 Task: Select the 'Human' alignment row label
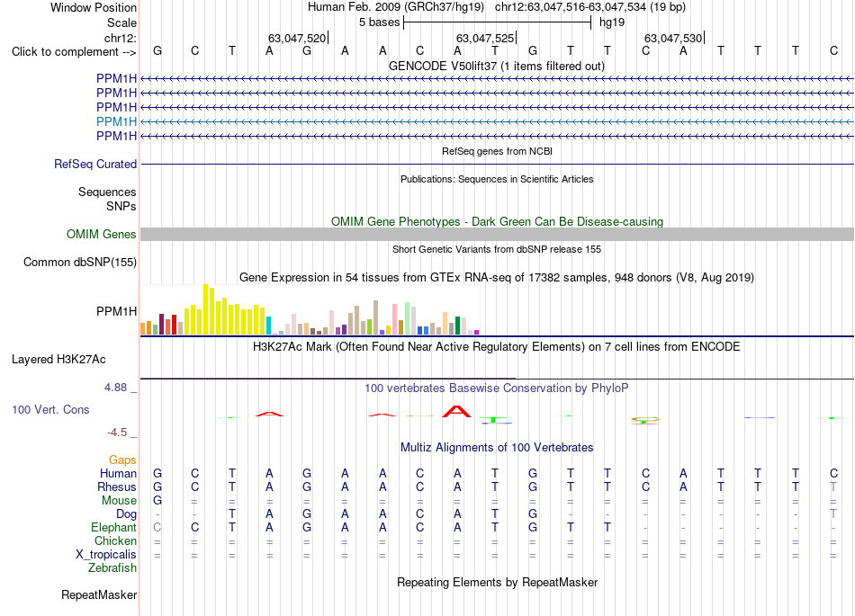(x=118, y=473)
